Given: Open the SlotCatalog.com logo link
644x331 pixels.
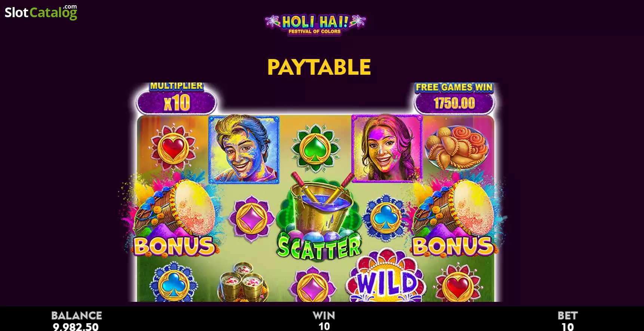Looking at the screenshot, I should tap(41, 12).
